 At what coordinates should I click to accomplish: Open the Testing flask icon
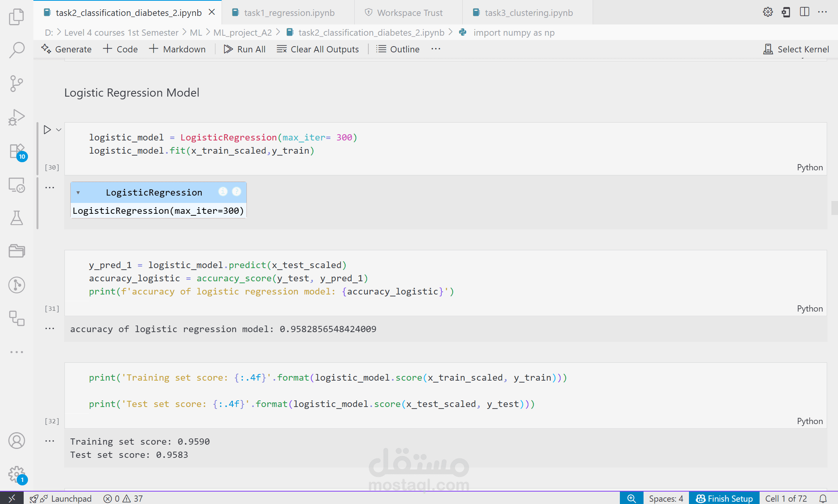(x=16, y=218)
